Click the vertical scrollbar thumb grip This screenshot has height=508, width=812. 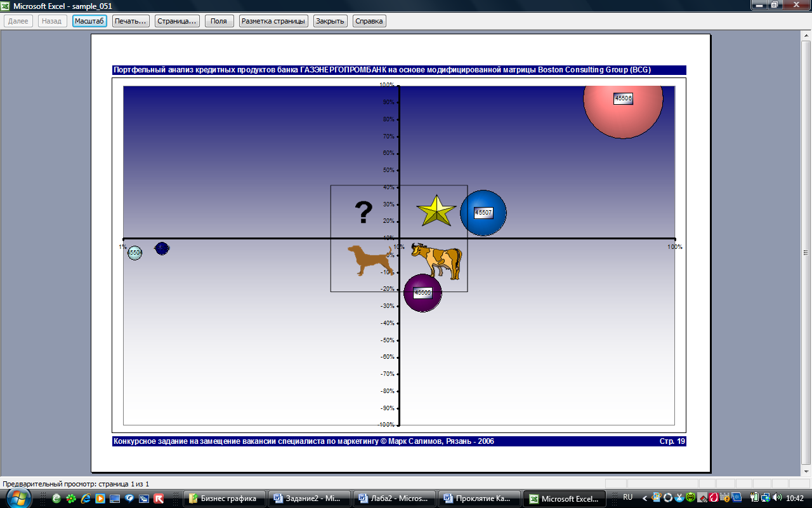[806, 253]
